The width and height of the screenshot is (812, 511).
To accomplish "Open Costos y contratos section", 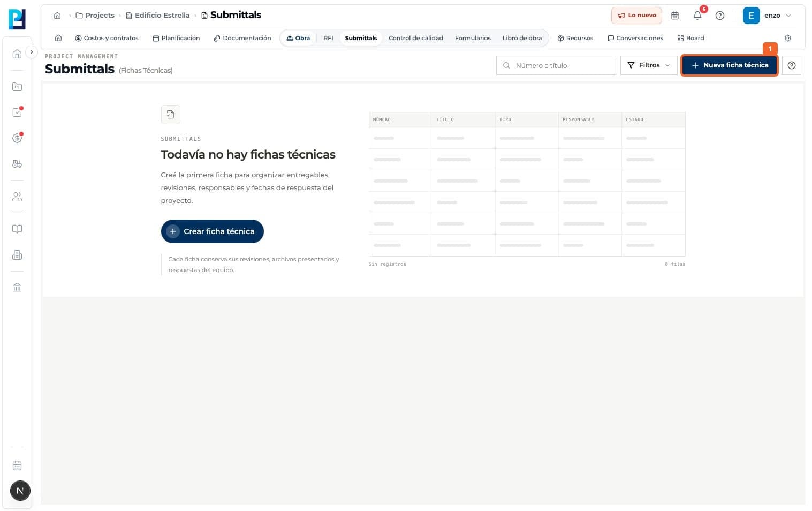I will 107,38.
